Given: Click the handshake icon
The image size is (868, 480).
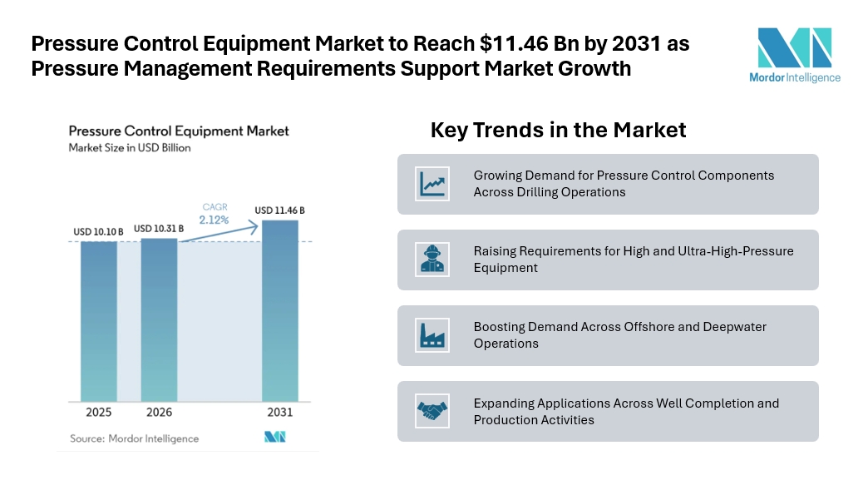Looking at the screenshot, I should tap(432, 411).
